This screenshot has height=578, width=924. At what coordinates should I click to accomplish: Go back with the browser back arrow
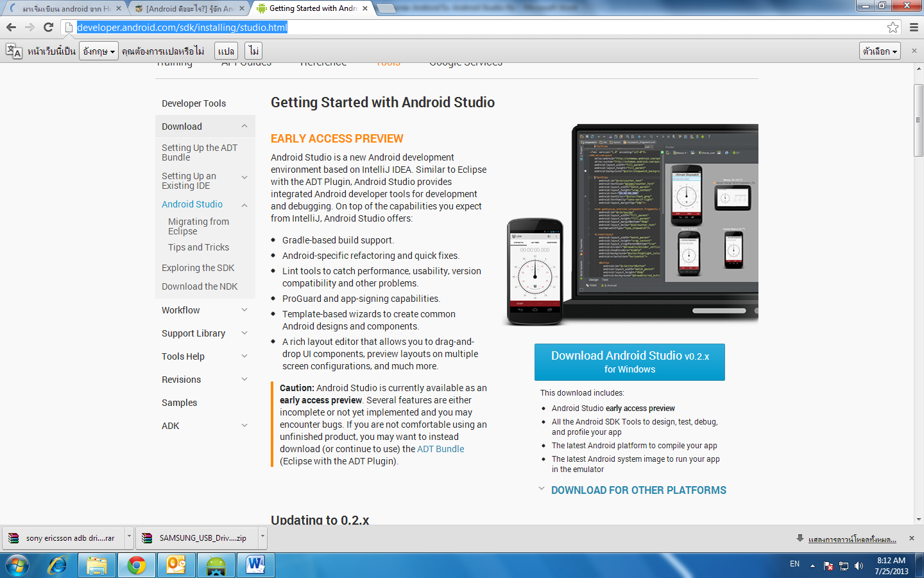(11, 27)
